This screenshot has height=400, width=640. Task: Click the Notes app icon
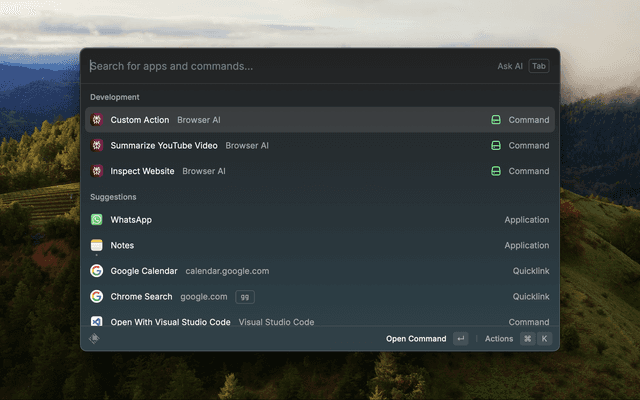[x=97, y=245]
